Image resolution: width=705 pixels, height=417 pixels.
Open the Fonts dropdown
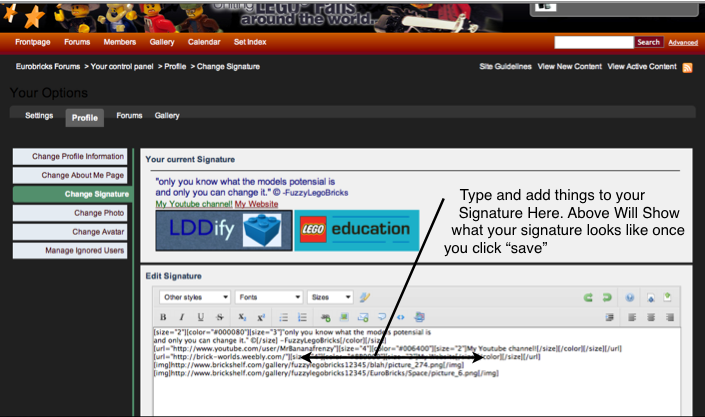(x=269, y=297)
